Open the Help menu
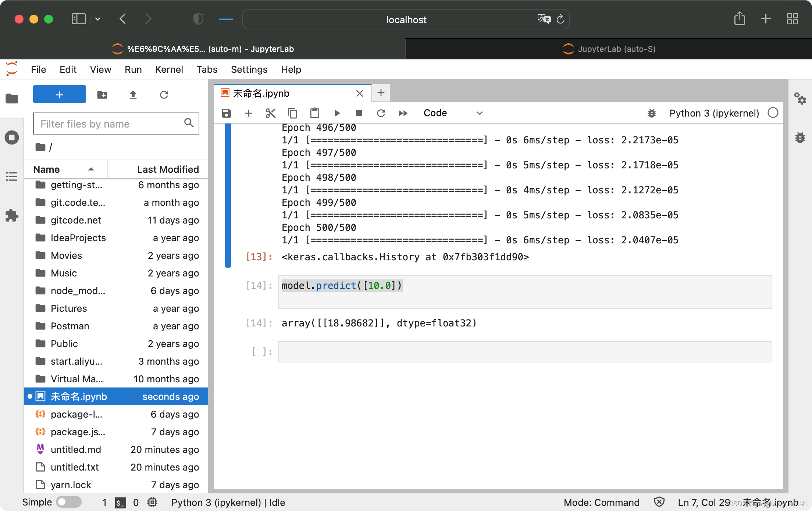The height and width of the screenshot is (511, 812). click(291, 69)
